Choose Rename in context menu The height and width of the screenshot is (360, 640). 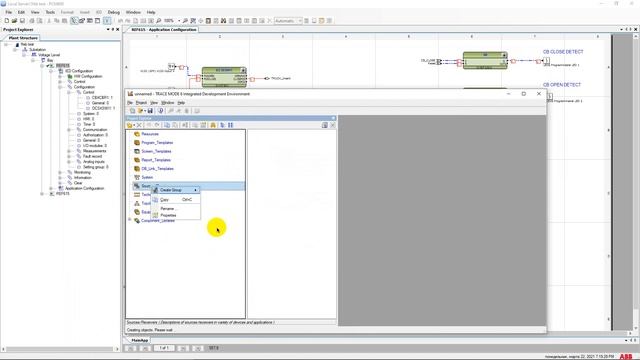[x=176, y=209]
